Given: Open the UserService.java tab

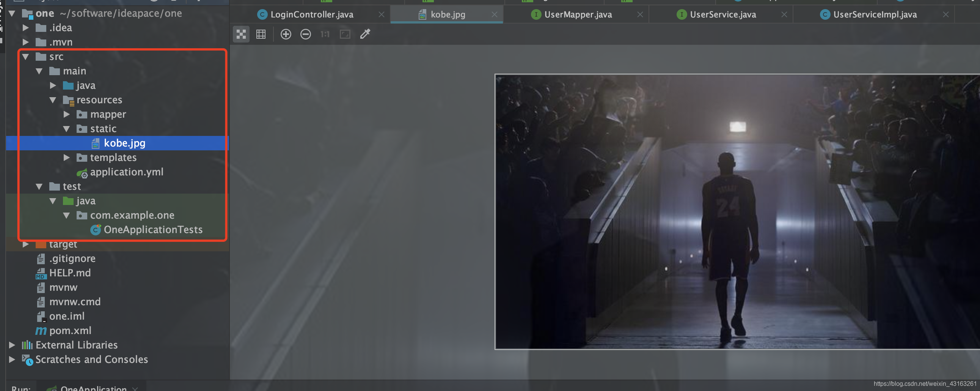Looking at the screenshot, I should coord(722,14).
